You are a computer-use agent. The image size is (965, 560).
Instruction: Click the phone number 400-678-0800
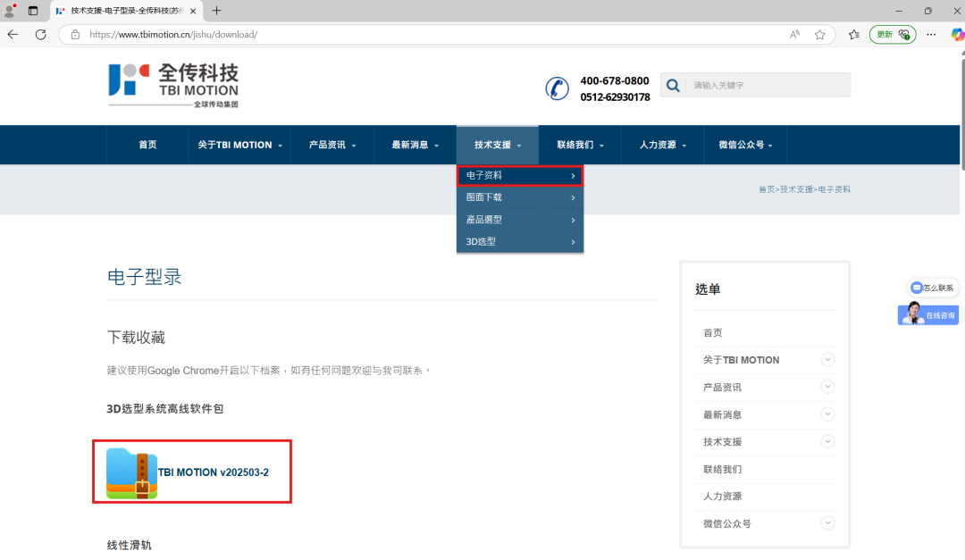click(x=614, y=80)
